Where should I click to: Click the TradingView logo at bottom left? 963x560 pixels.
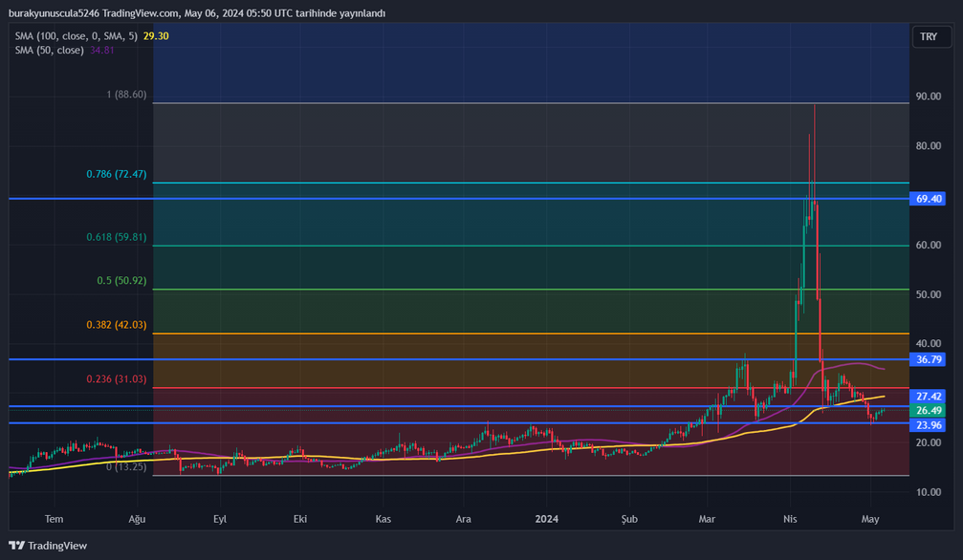point(48,546)
